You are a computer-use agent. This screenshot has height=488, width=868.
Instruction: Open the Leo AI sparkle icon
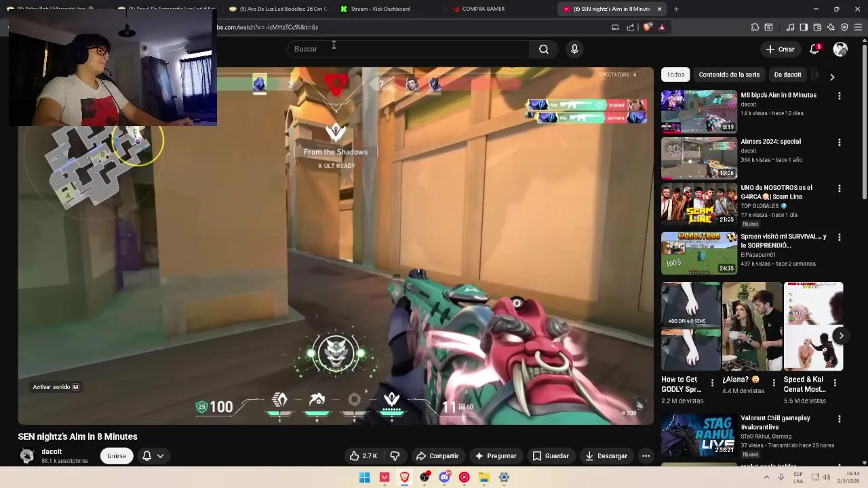(x=831, y=27)
